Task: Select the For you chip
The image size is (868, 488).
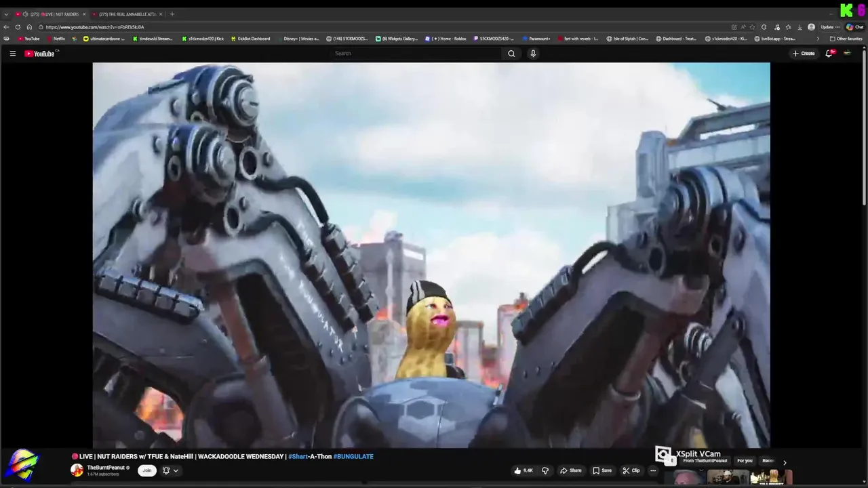Action: point(745,461)
